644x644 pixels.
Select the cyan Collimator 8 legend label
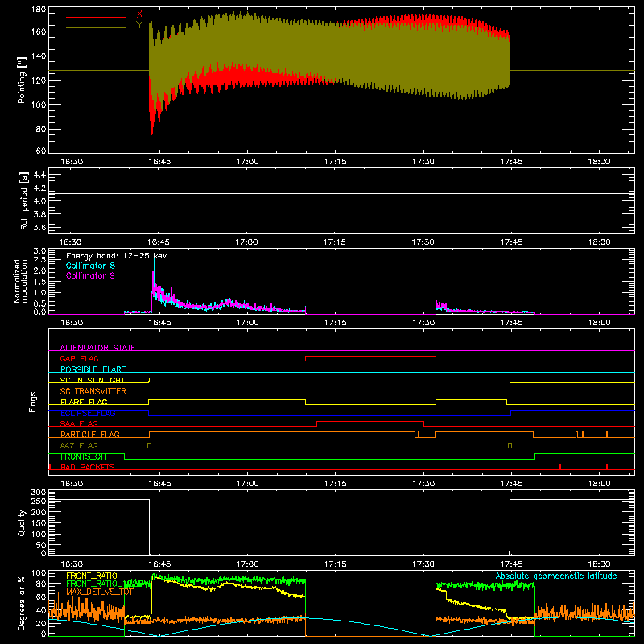tap(90, 266)
